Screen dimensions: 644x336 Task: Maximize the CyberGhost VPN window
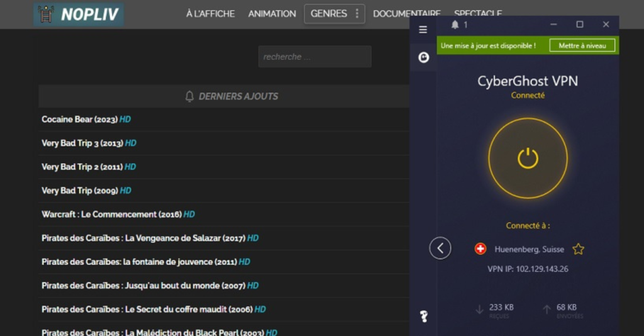(579, 25)
